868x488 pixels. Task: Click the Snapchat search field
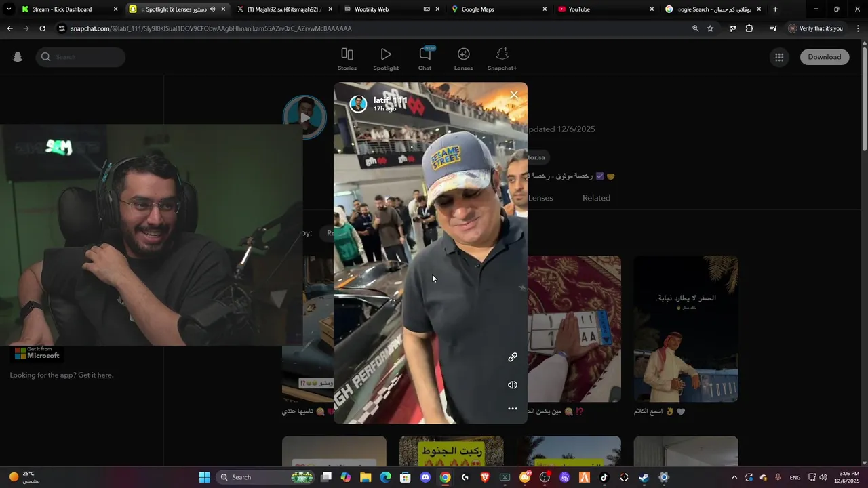(80, 57)
